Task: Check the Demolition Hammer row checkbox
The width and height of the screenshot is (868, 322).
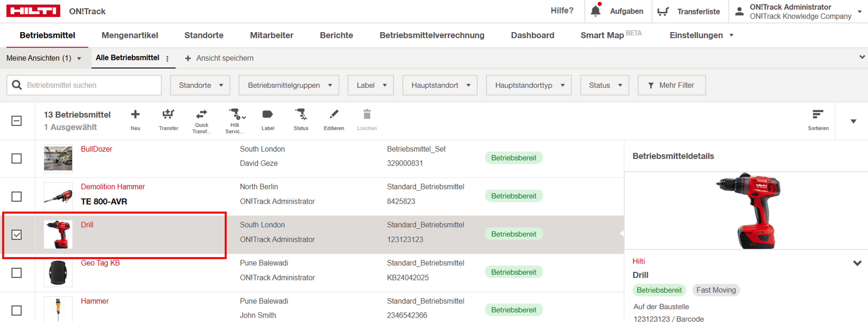Action: tap(17, 196)
